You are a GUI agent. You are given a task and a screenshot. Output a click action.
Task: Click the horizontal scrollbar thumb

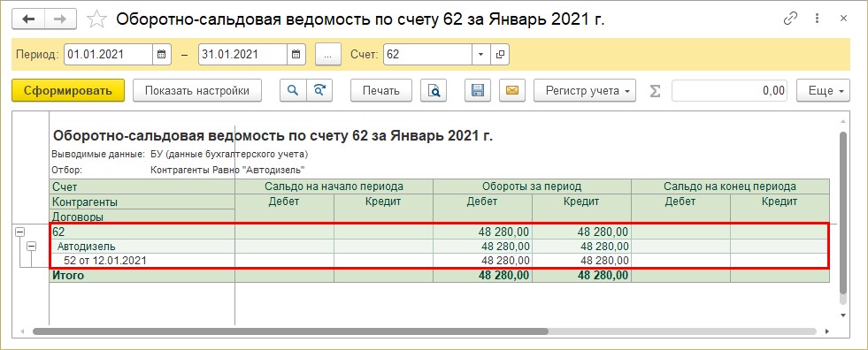[290, 331]
